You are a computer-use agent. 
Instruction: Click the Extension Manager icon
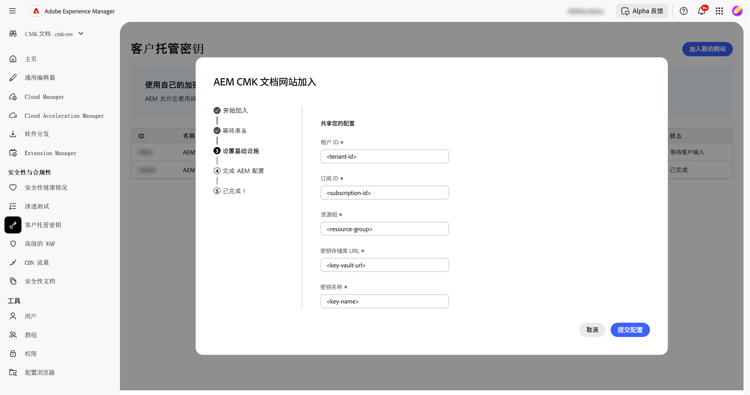tap(13, 153)
